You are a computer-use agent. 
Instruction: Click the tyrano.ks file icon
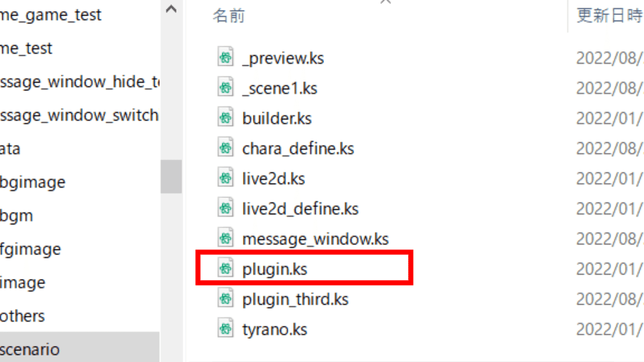[225, 329]
